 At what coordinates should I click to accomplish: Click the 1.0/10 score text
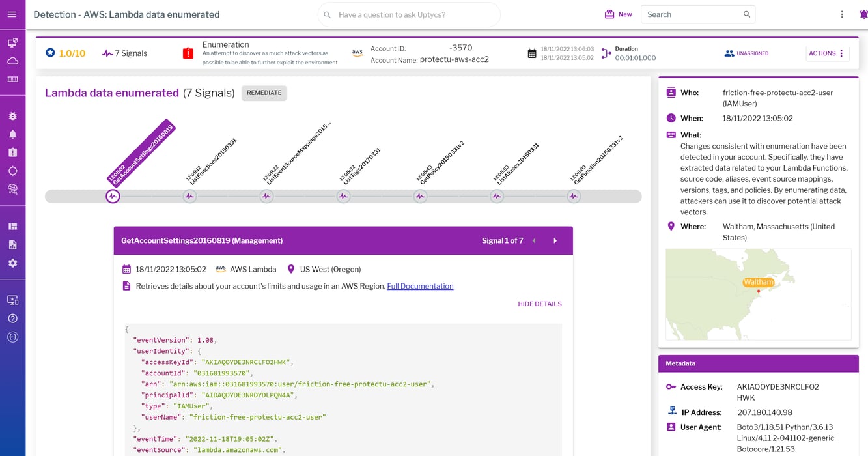click(72, 53)
